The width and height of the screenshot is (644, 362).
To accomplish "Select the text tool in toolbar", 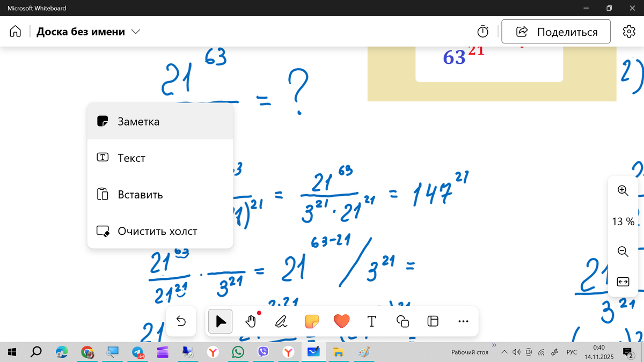I will (372, 321).
